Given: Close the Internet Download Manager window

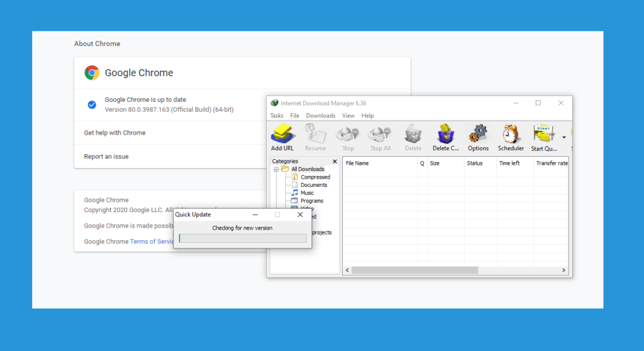Looking at the screenshot, I should (560, 103).
